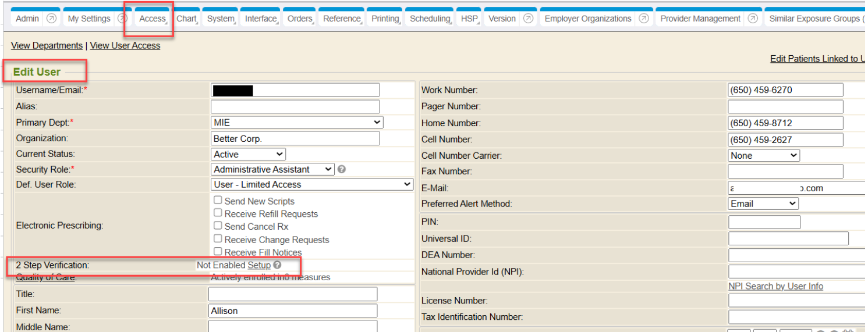Switch to the Scheduling tab
Viewport: 868px width, 332px height.
point(430,19)
